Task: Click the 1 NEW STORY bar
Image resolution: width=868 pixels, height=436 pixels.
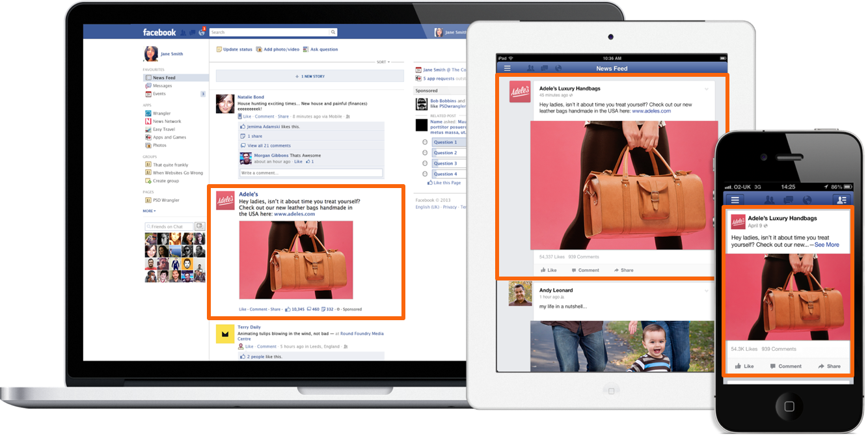Action: [310, 76]
